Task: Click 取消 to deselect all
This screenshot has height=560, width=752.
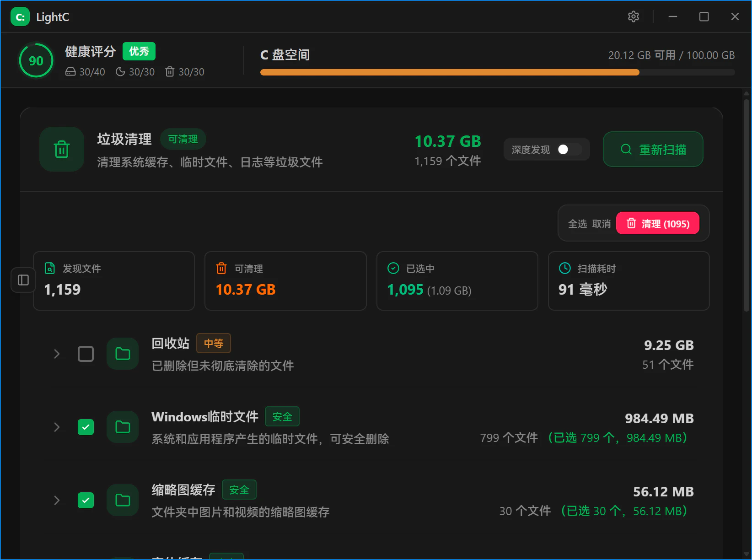Action: 602,224
